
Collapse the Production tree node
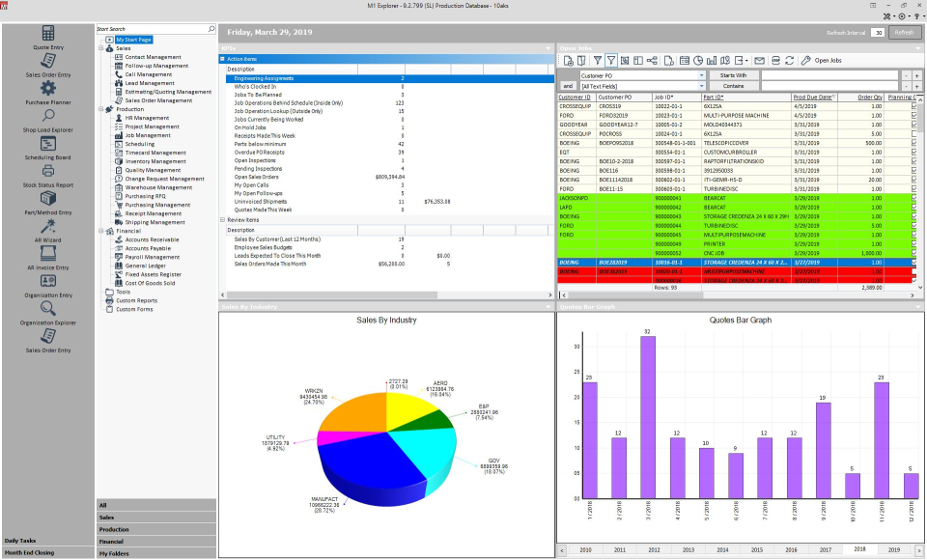click(102, 108)
